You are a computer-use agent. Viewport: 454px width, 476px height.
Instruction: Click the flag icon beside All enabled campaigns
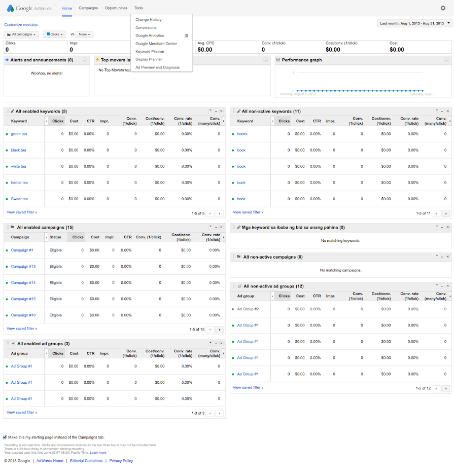(11, 227)
